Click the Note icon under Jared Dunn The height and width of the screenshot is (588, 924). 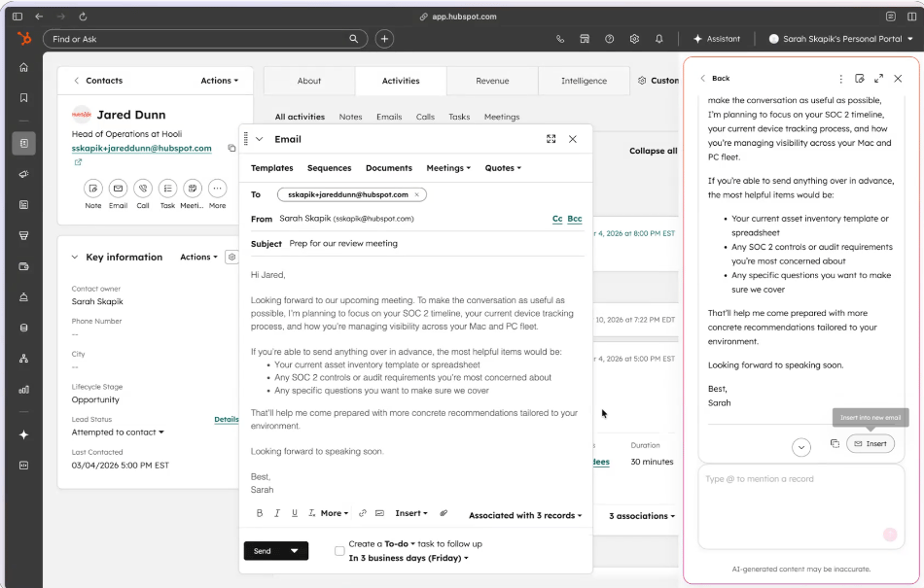[92, 188]
